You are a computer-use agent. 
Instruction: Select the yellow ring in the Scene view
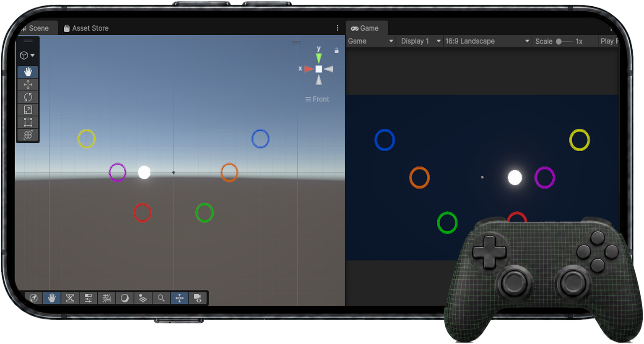click(86, 139)
